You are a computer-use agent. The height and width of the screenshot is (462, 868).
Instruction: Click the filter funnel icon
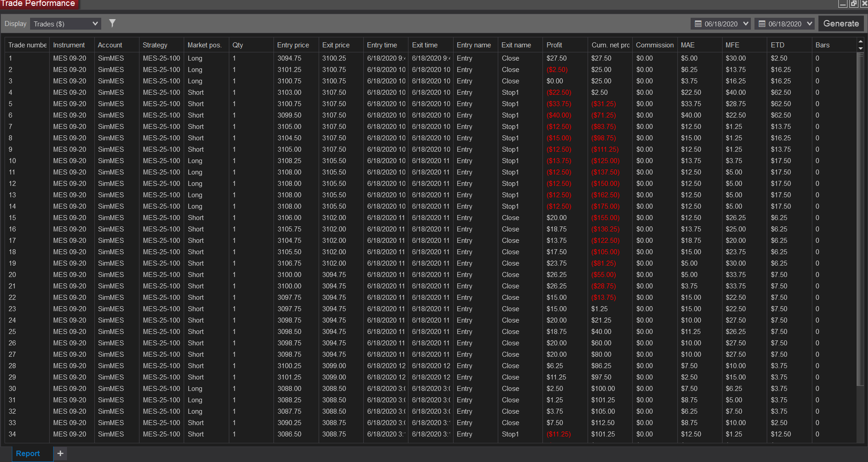tap(112, 23)
